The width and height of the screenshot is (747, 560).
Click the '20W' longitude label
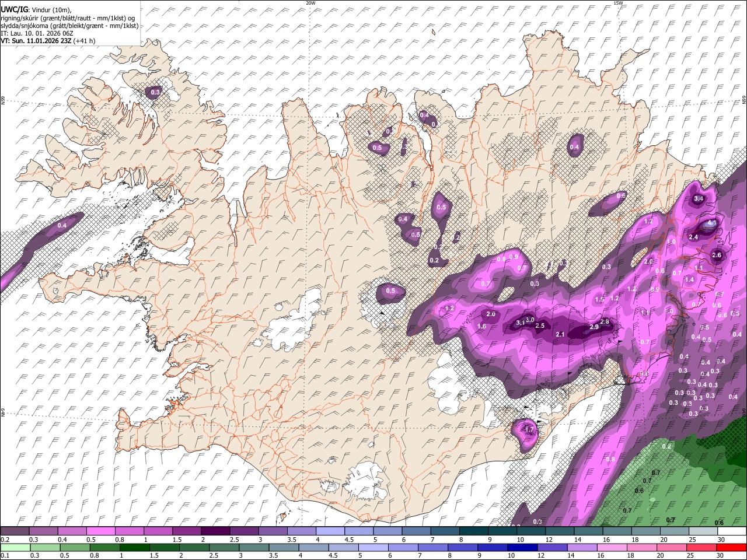(x=310, y=3)
